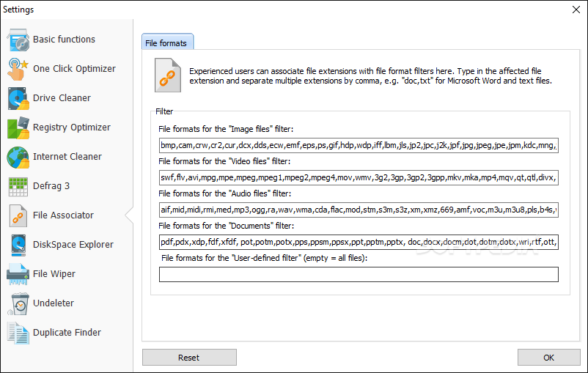Open the DiskSpace Explorer icon

pyautogui.click(x=18, y=245)
